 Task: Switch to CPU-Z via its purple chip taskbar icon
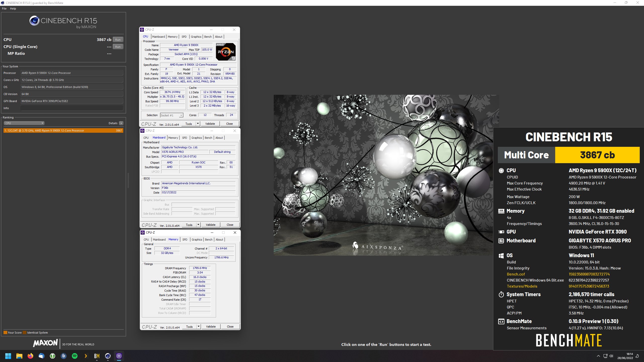[x=119, y=356]
